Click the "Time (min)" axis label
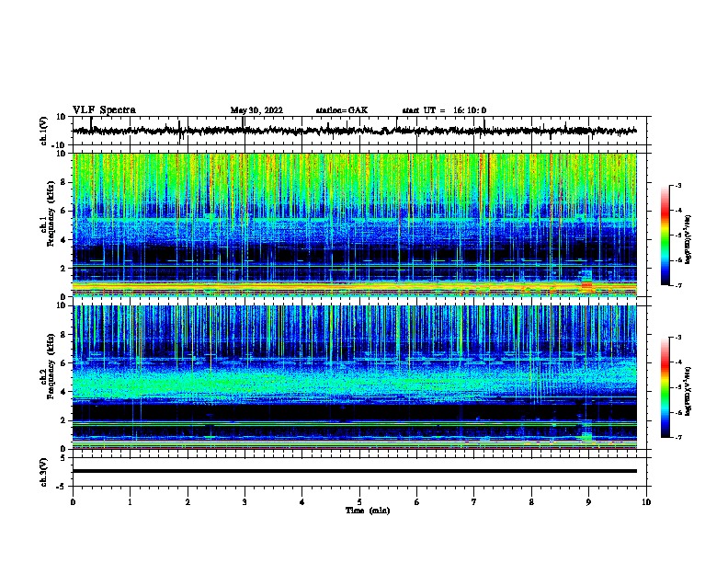This screenshot has height=563, width=728. click(x=368, y=511)
